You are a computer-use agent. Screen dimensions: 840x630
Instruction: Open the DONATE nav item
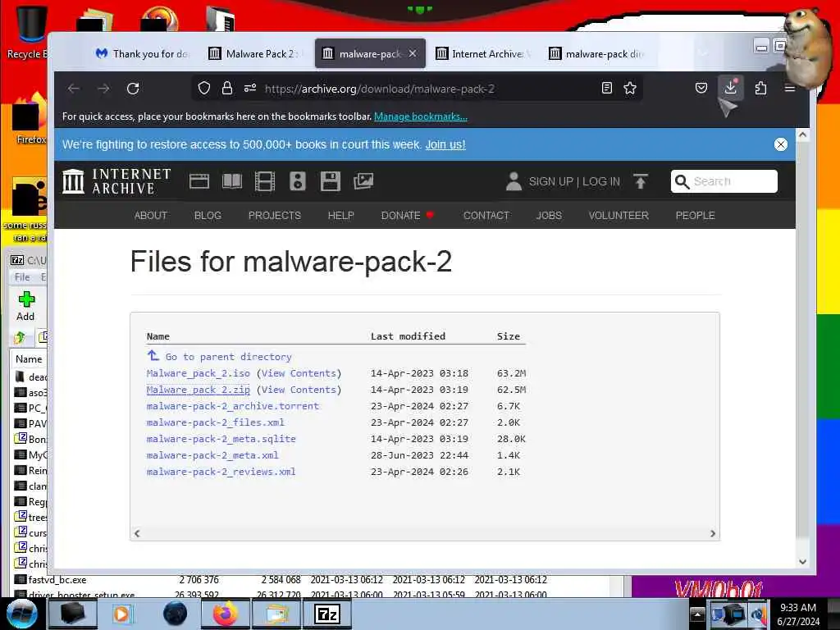tap(407, 216)
